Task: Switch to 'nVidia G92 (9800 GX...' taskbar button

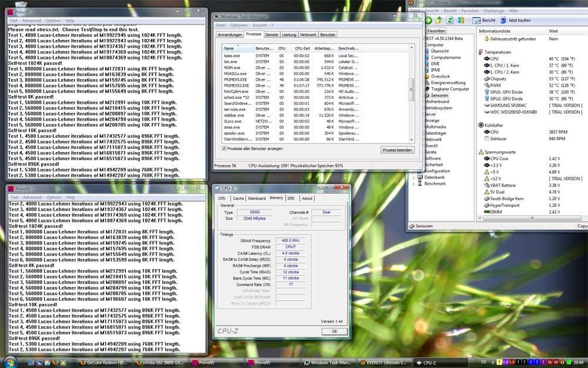Action: 160,363
